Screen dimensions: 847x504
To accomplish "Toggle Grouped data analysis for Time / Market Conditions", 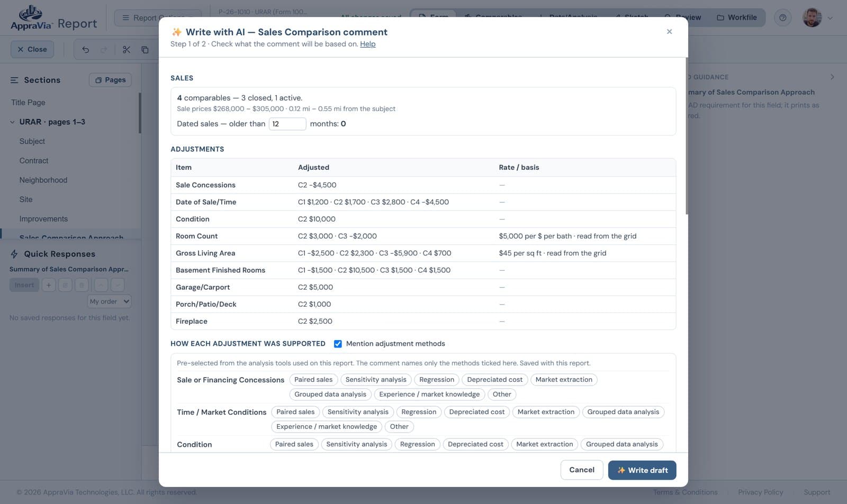I will point(623,412).
